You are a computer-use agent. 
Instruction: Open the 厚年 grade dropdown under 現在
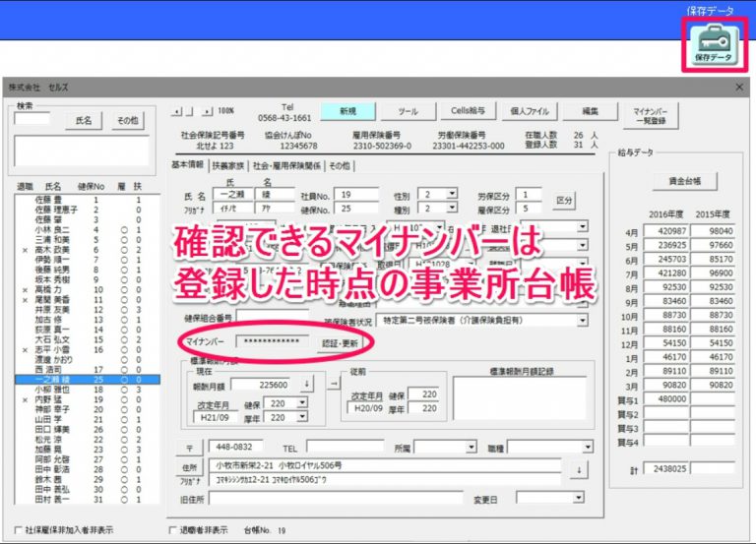302,417
